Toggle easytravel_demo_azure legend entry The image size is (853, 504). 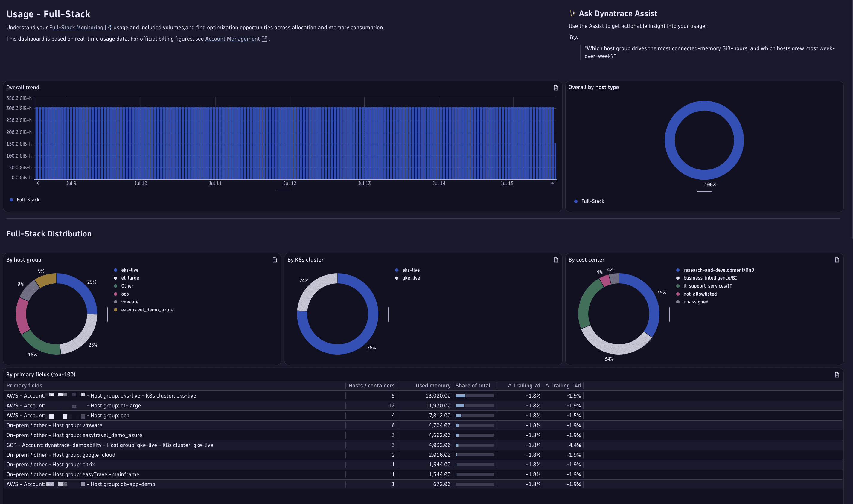pyautogui.click(x=144, y=310)
